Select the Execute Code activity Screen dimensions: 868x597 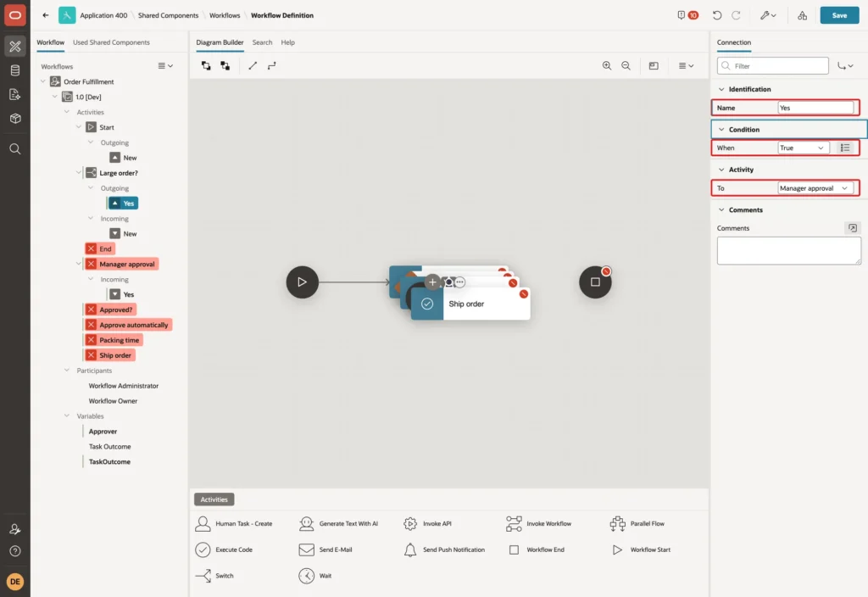(224, 550)
